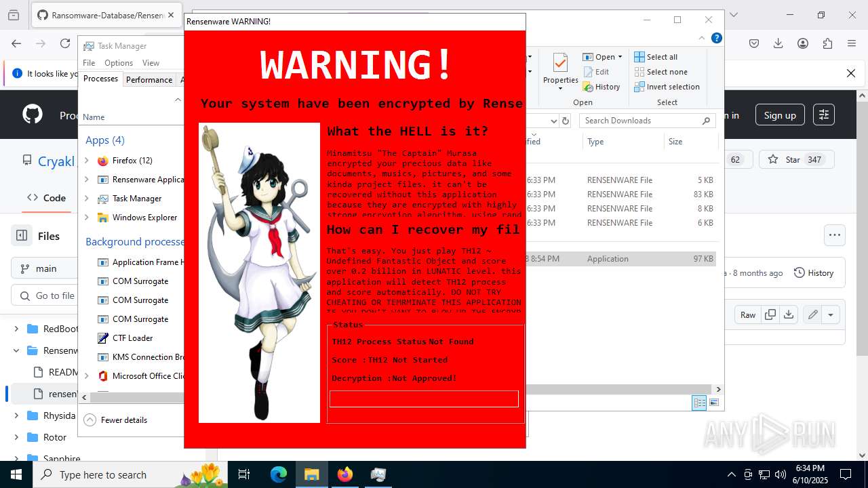This screenshot has height=488, width=868.
Task: Open Firefox downloads panel icon
Action: [x=778, y=43]
